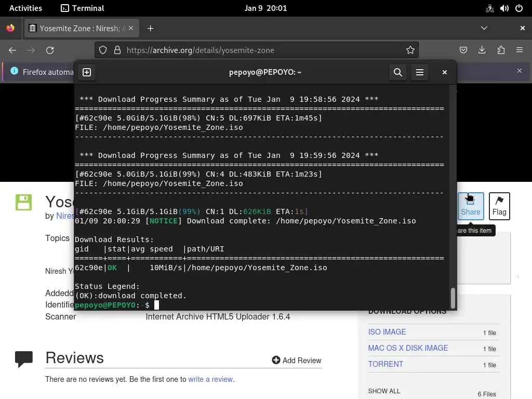532x399 pixels.
Task: Click the green floppy software icon
Action: pos(23,202)
